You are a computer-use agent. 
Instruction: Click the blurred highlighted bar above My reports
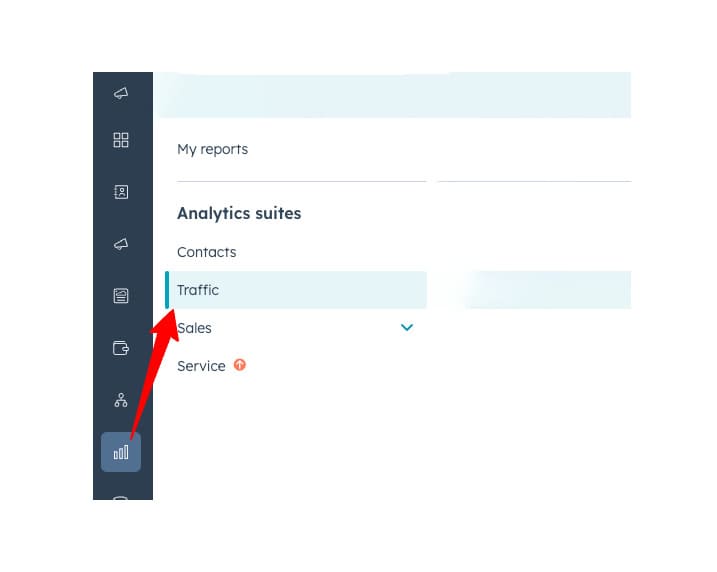[x=394, y=95]
